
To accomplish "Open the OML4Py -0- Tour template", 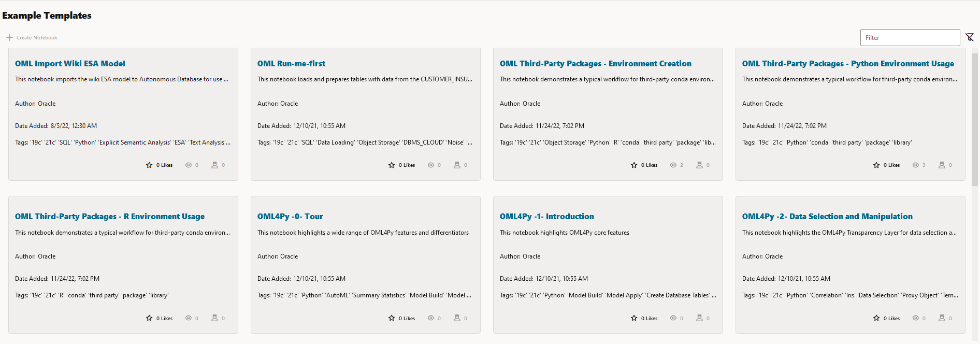I will click(290, 217).
